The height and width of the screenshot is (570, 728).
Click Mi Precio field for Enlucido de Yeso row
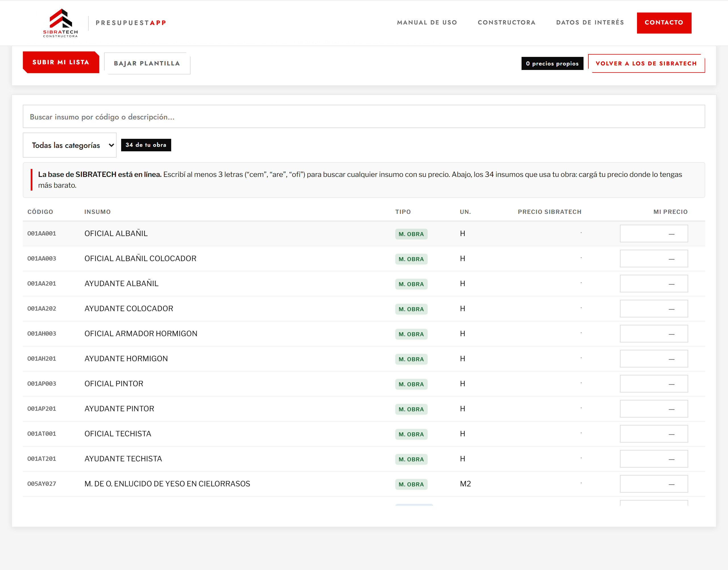tap(653, 484)
